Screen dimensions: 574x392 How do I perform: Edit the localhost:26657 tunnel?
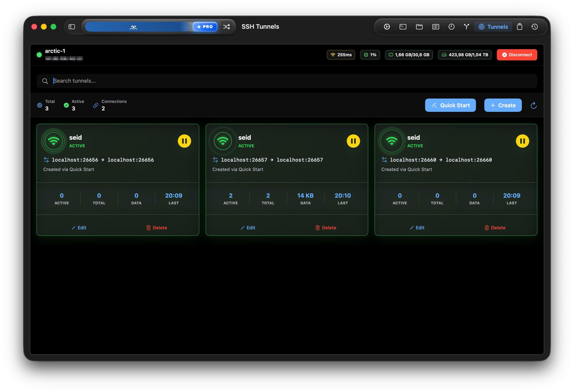(248, 228)
